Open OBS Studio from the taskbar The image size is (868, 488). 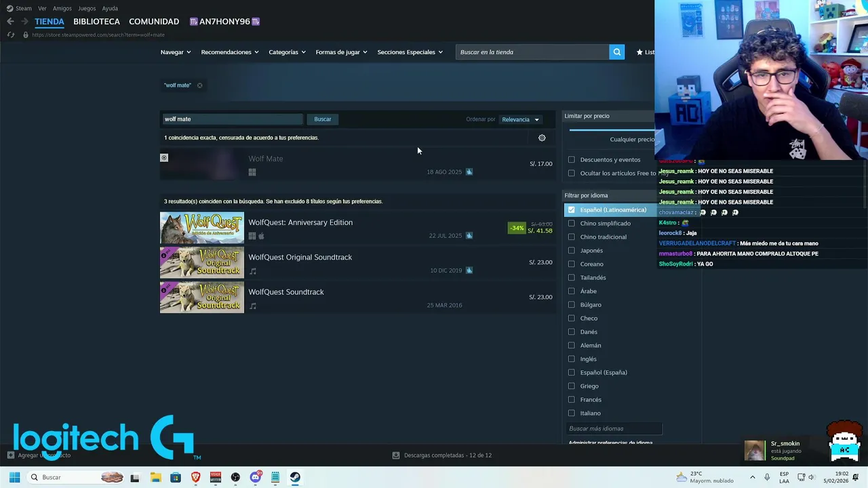[x=235, y=477]
